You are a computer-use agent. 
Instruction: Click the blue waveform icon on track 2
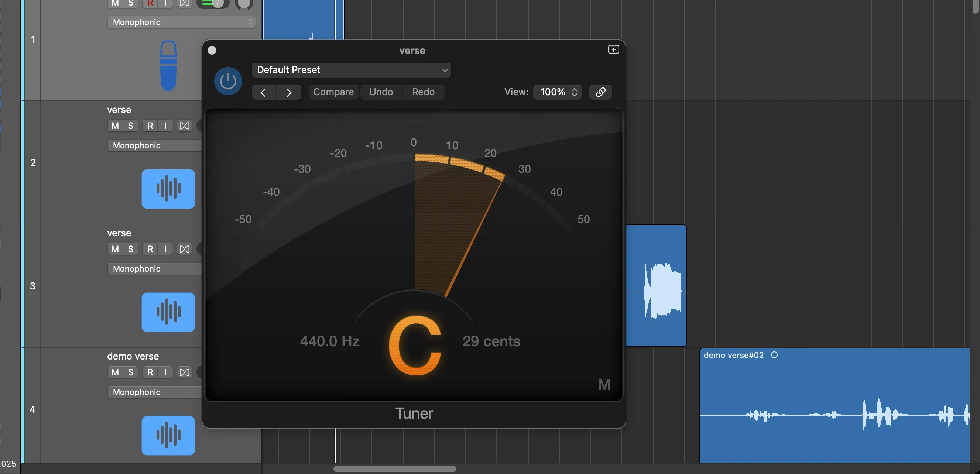(x=168, y=189)
